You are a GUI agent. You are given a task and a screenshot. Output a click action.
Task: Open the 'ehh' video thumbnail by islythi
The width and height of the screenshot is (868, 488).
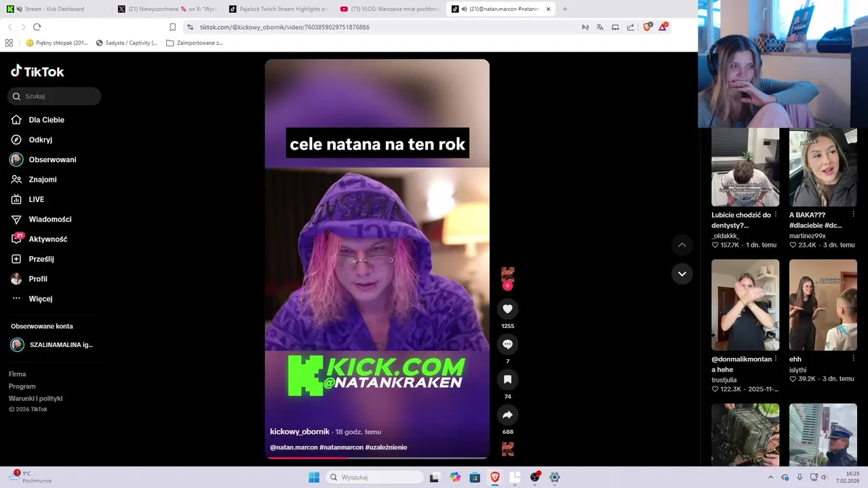(823, 305)
